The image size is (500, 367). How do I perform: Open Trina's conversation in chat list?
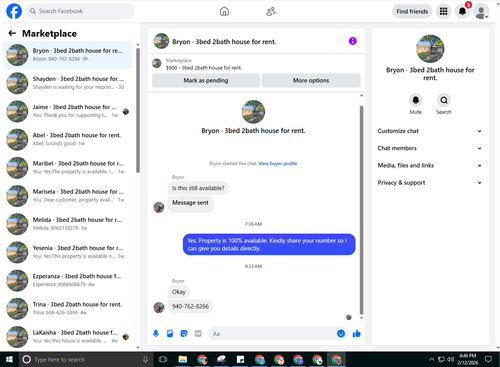tap(68, 308)
